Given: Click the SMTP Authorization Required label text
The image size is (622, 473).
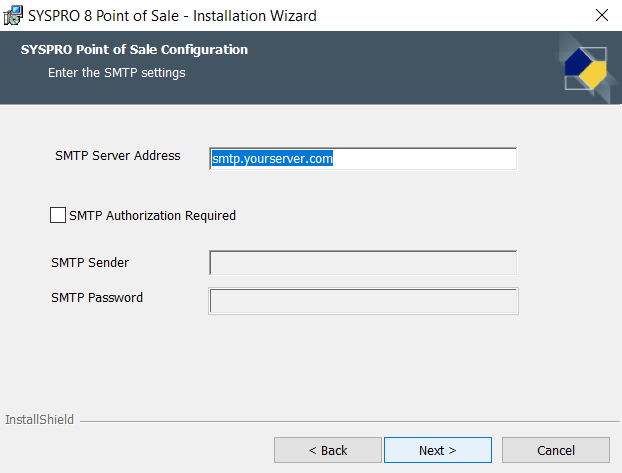Looking at the screenshot, I should (152, 215).
